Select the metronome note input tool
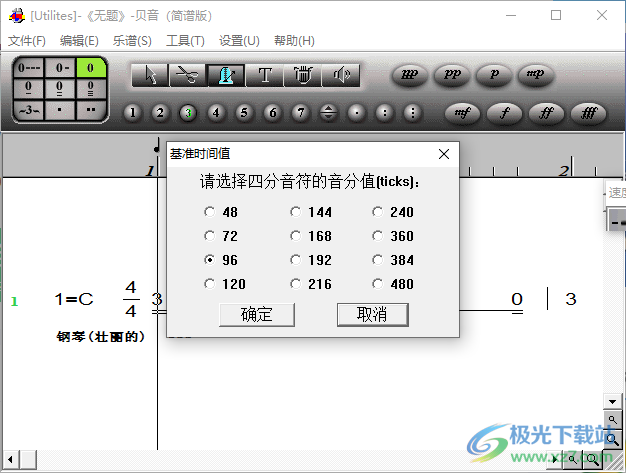Image resolution: width=626 pixels, height=473 pixels. point(226,75)
